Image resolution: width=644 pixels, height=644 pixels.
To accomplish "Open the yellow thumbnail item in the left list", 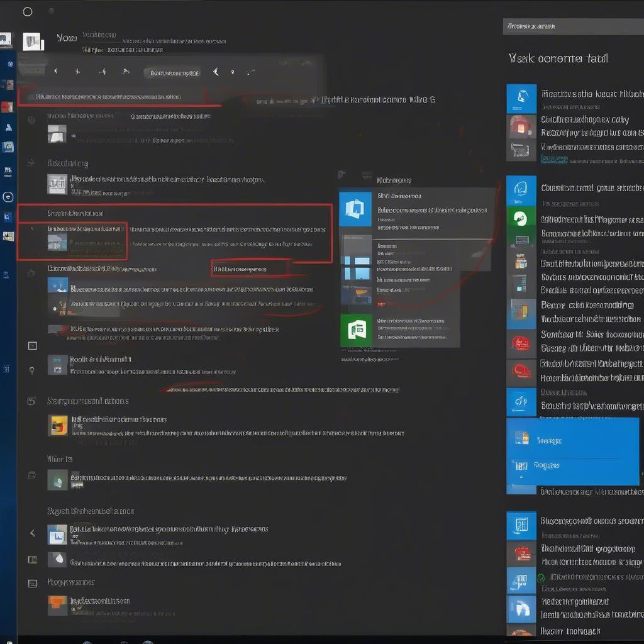I will coord(57,425).
